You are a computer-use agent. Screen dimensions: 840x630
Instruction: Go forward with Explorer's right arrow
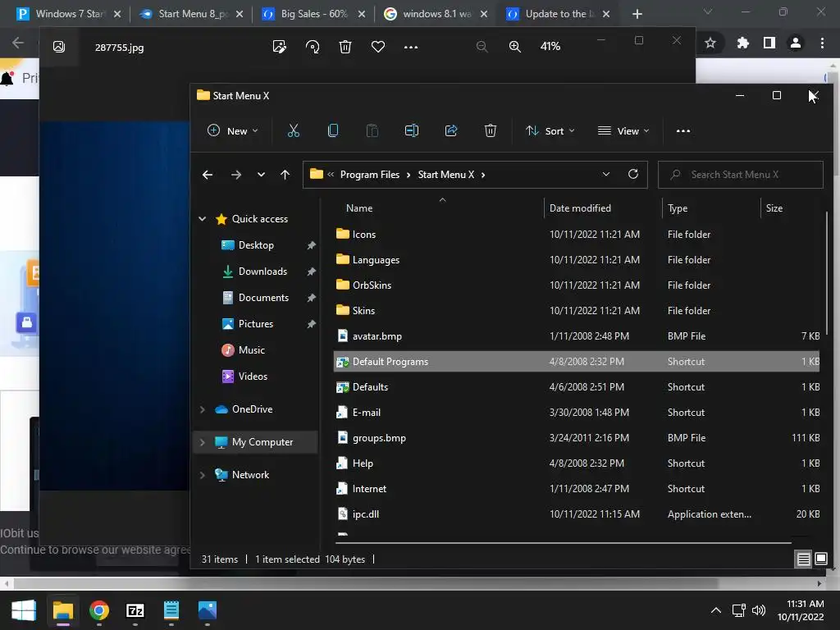235,175
